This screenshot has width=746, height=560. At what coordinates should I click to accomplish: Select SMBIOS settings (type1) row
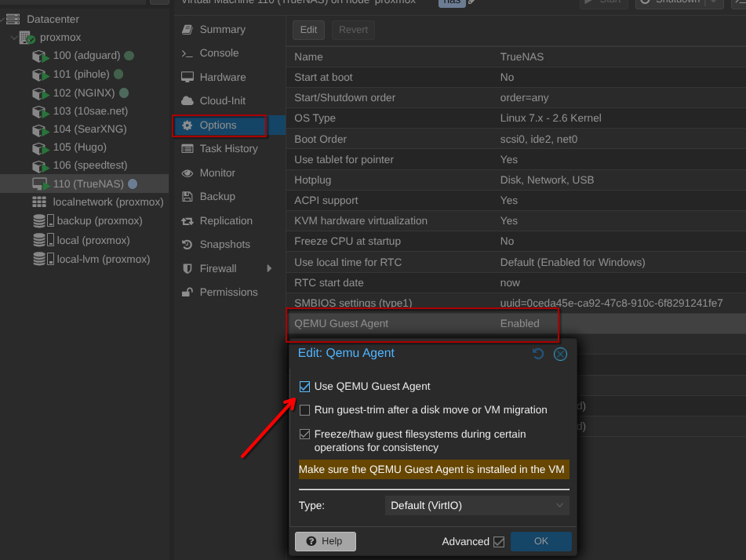[515, 303]
